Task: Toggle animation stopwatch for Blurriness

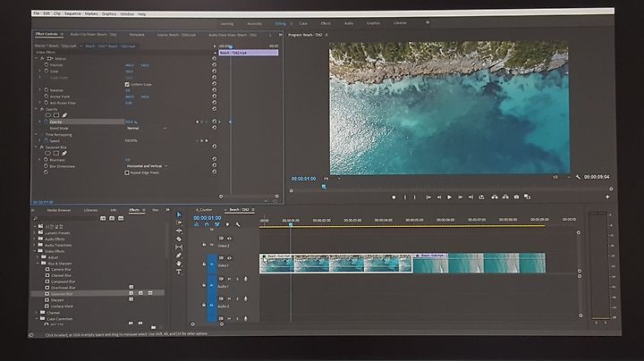Action: 46,160
